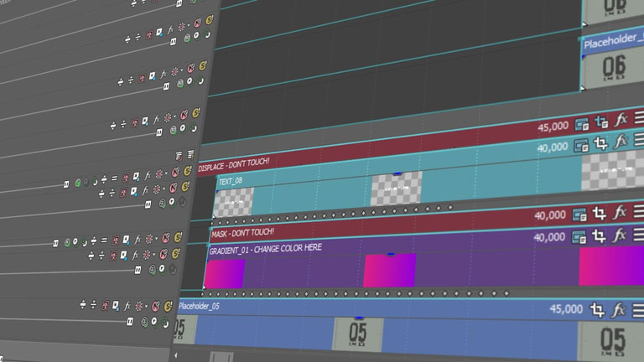Click the timeline scroll-left arrow at bottom
Viewport: 644px width, 362px height.
point(176,355)
